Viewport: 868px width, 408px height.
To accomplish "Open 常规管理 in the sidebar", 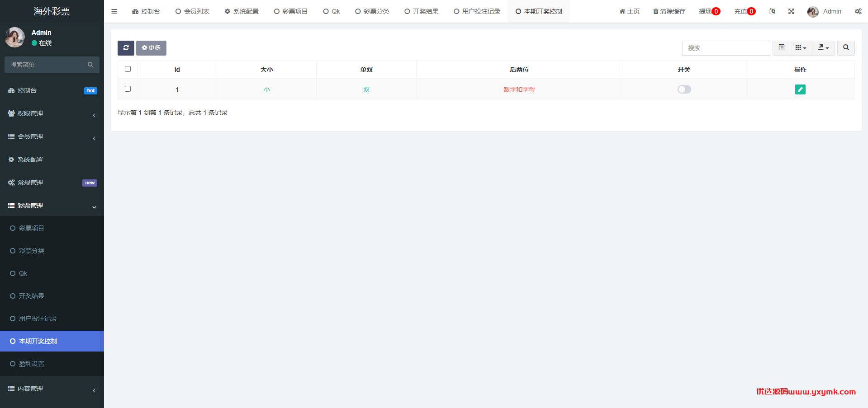I will [52, 183].
